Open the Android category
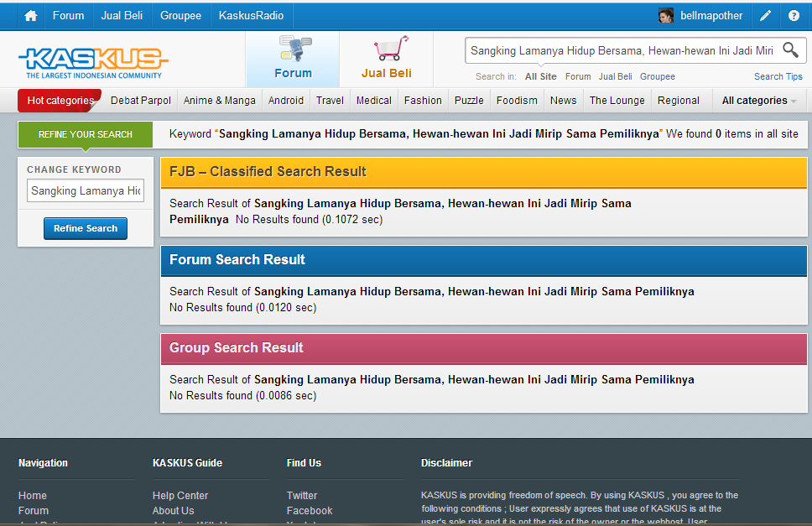The height and width of the screenshot is (526, 812). coord(286,101)
